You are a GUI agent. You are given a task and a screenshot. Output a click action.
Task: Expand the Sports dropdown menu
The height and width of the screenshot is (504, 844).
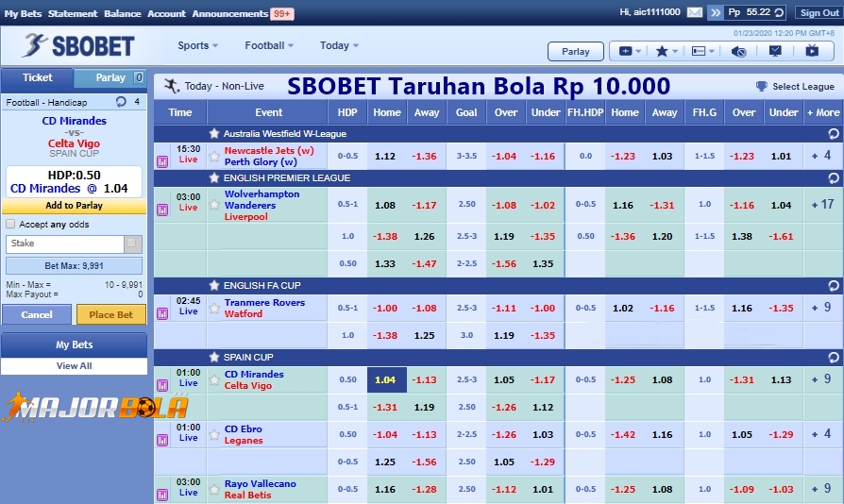[197, 45]
